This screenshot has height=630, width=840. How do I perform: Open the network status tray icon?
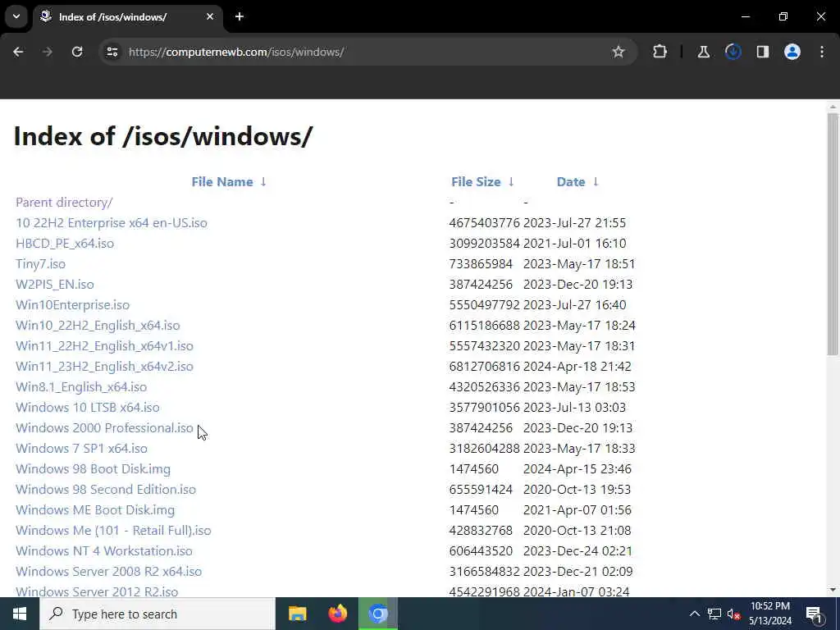pyautogui.click(x=714, y=614)
